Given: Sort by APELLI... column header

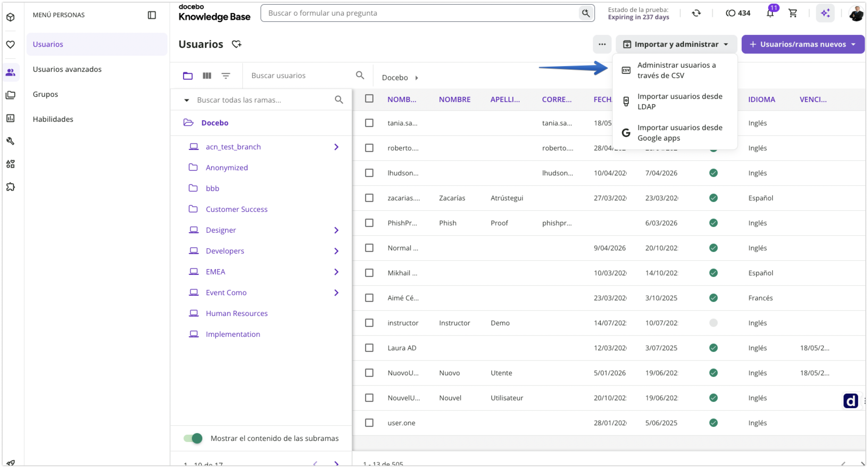Looking at the screenshot, I should (x=505, y=99).
